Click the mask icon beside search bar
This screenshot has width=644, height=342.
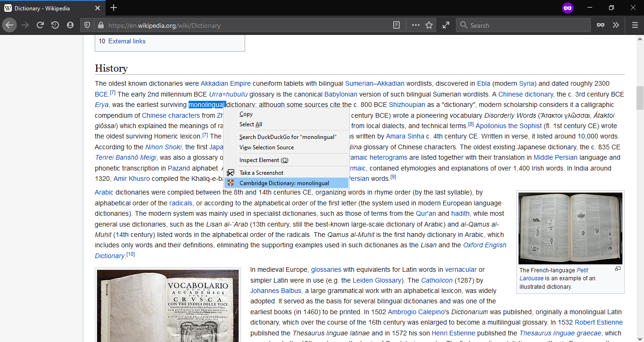601,25
